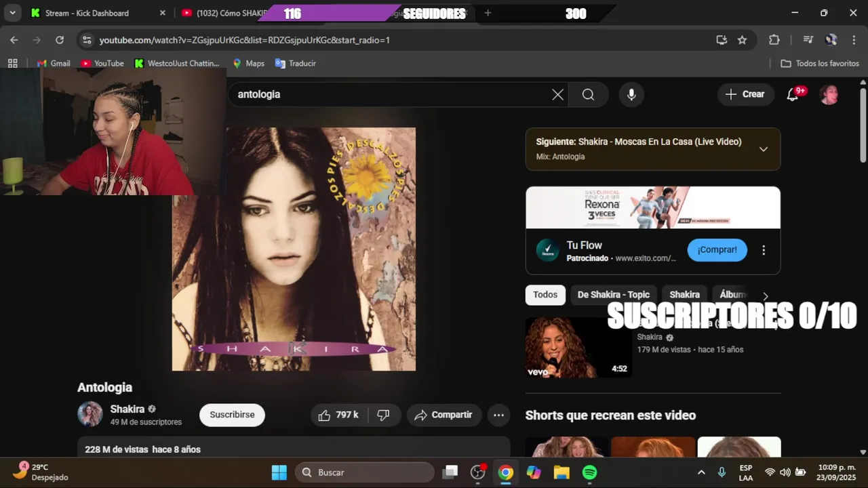
Task: Clear the search text with the X
Action: coord(557,95)
